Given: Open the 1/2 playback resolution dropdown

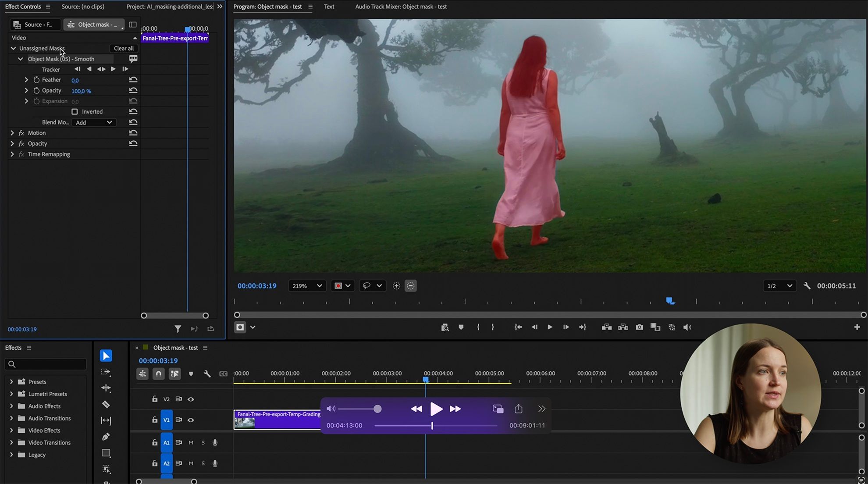Looking at the screenshot, I should 779,286.
